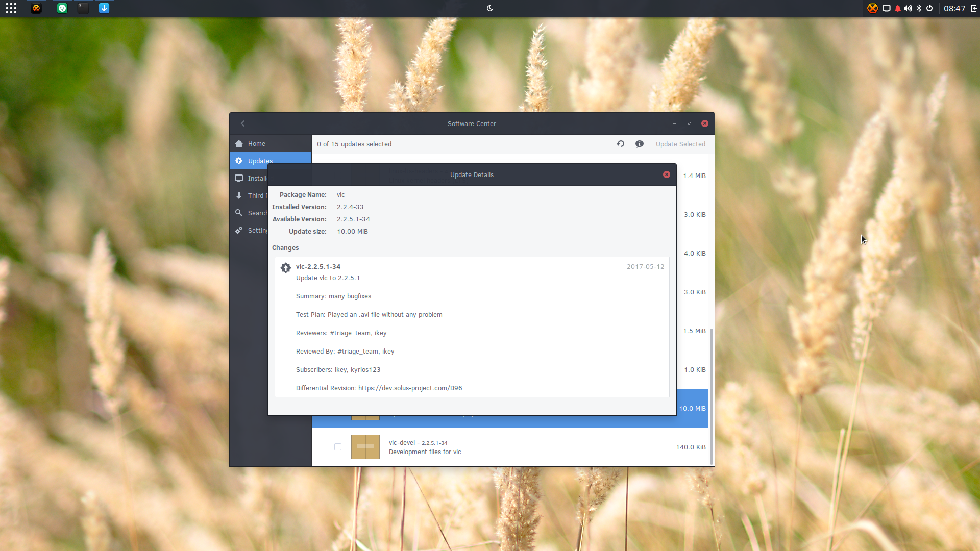Open Third Party sidebar section

click(x=249, y=195)
